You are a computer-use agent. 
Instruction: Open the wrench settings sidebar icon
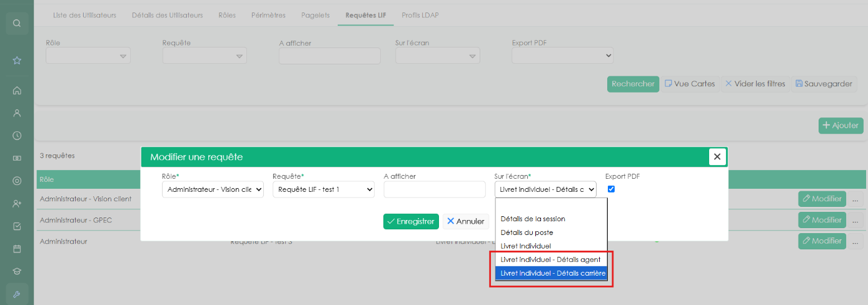17,294
